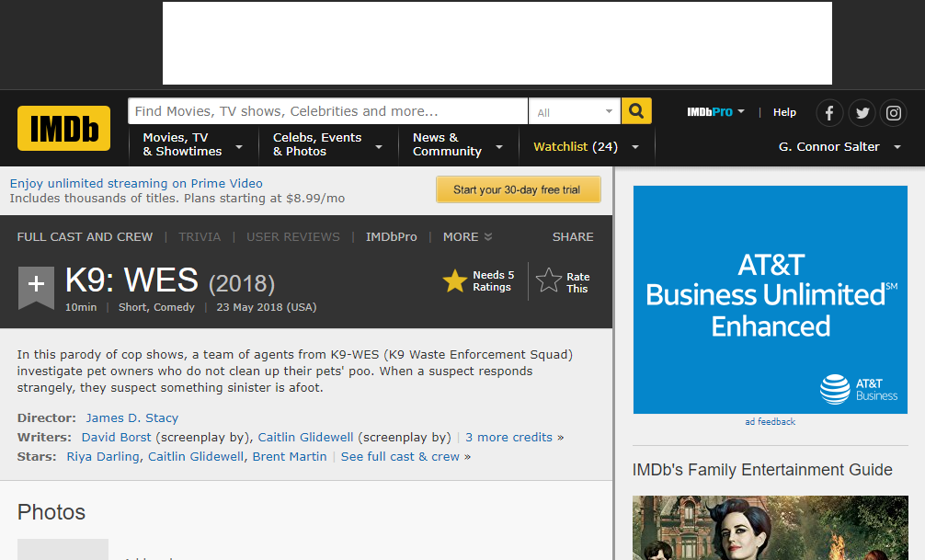Click the outlined Rate This star
This screenshot has height=560, width=925.
(x=549, y=280)
